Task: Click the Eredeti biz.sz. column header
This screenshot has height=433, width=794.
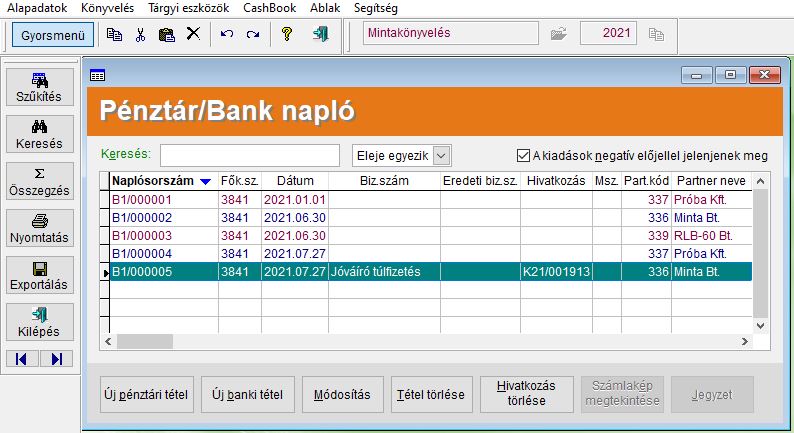Action: tap(480, 181)
